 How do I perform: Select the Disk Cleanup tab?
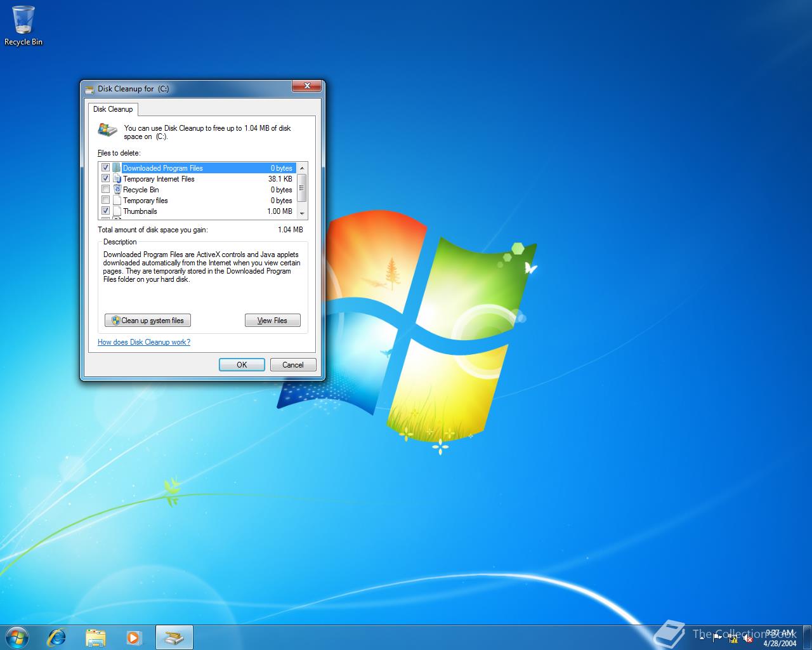point(113,109)
